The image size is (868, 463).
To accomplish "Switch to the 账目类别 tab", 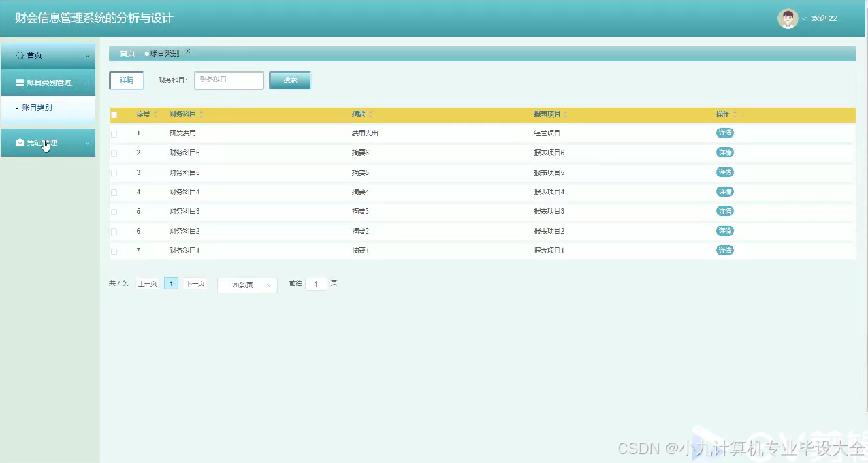I will pos(164,53).
